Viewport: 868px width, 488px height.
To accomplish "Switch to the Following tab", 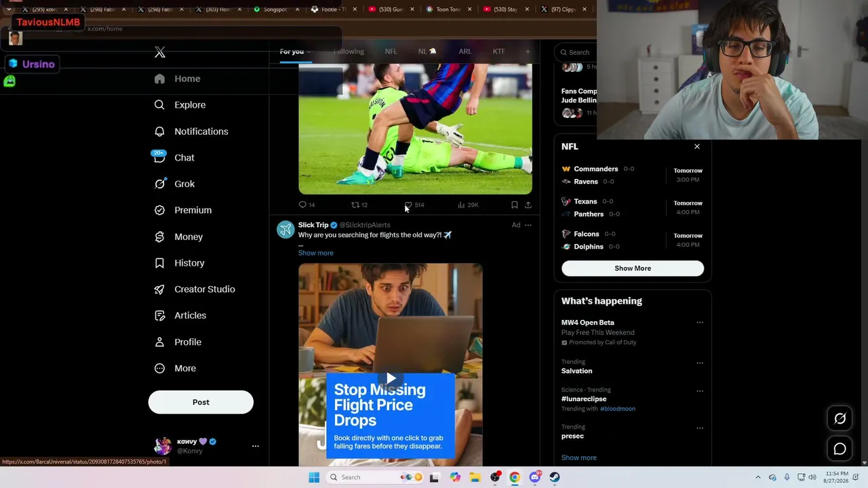I will 349,52.
